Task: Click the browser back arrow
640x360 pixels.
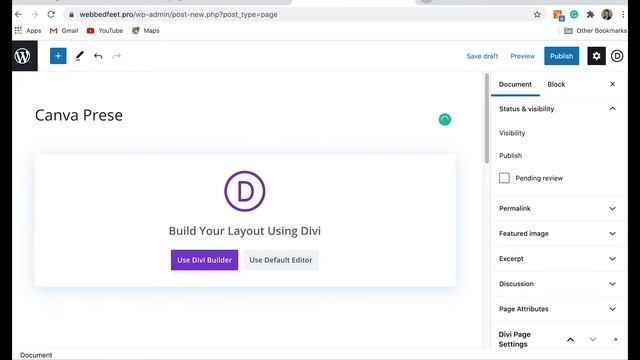Action: (18, 14)
